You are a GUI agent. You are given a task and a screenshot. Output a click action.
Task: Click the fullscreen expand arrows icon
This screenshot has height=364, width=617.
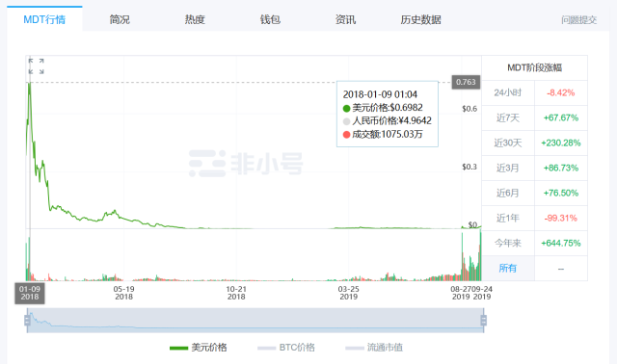point(36,66)
